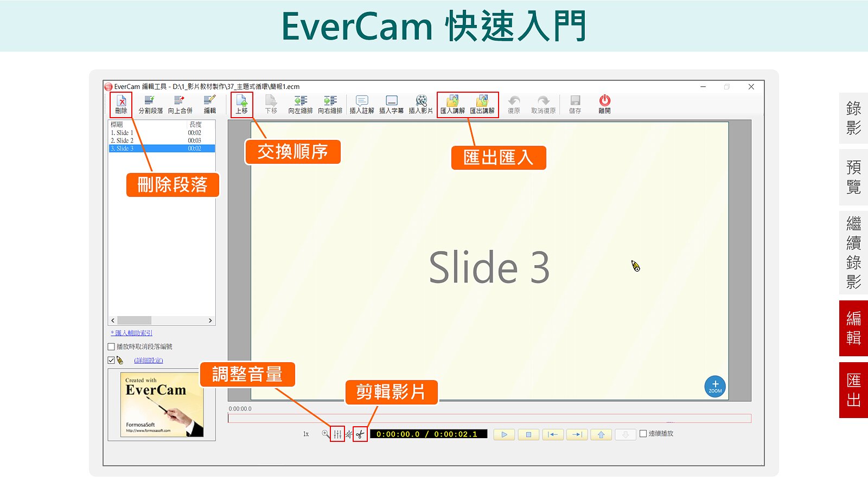The width and height of the screenshot is (868, 488).
Task: Open the 匯出 side tab
Action: click(853, 390)
